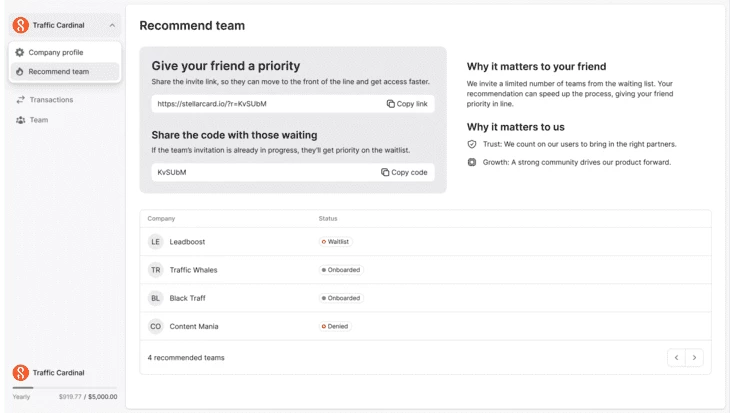Select the Traffic Whales company name
This screenshot has height=413, width=730.
click(x=193, y=270)
